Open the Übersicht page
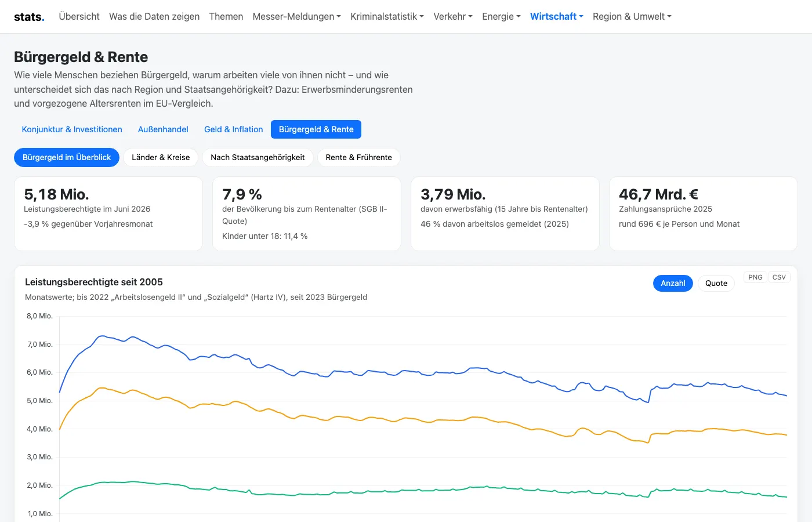Viewport: 812px width, 522px height. (79, 17)
